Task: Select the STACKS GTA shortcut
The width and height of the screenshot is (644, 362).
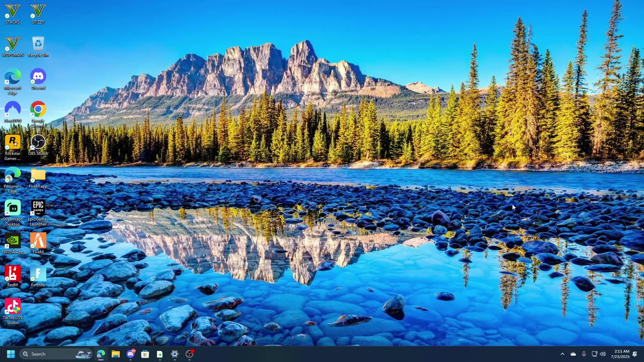Action: click(13, 14)
